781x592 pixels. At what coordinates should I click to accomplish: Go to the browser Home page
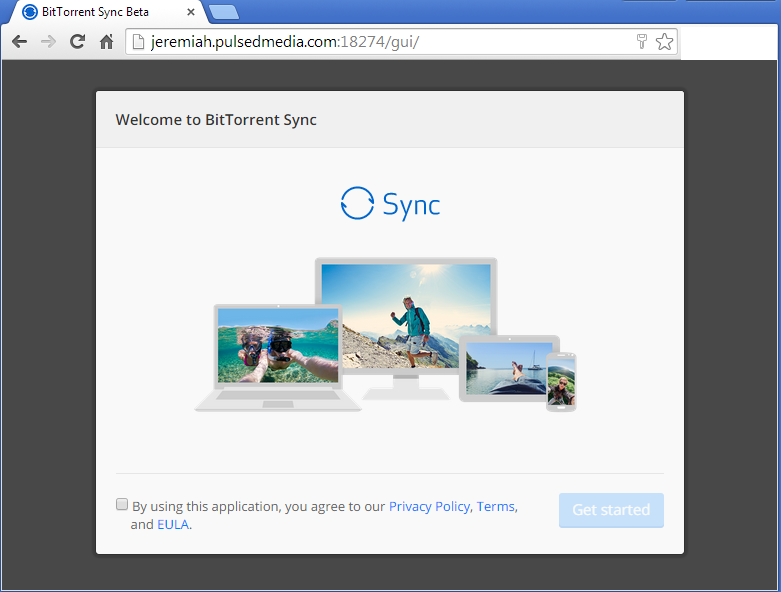[106, 42]
